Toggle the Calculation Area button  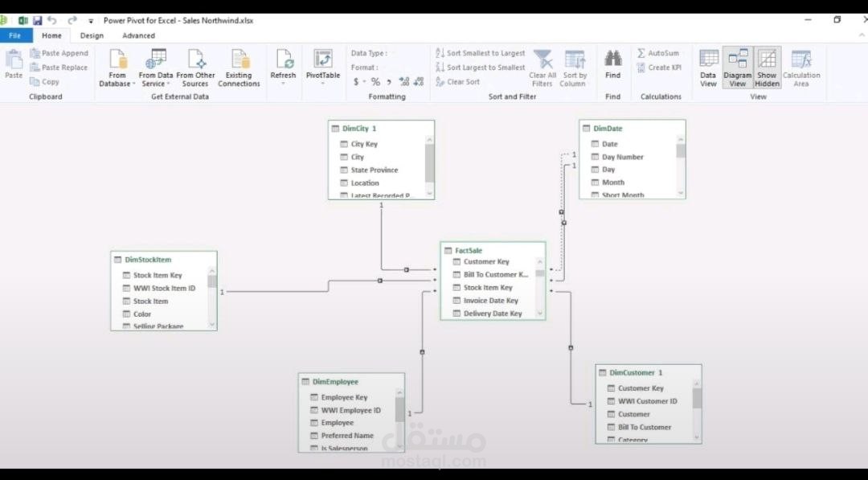point(801,68)
